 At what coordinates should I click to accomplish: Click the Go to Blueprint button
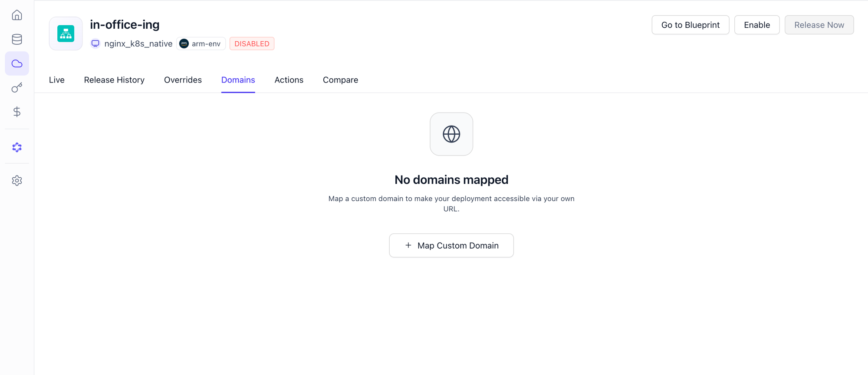[x=690, y=25]
